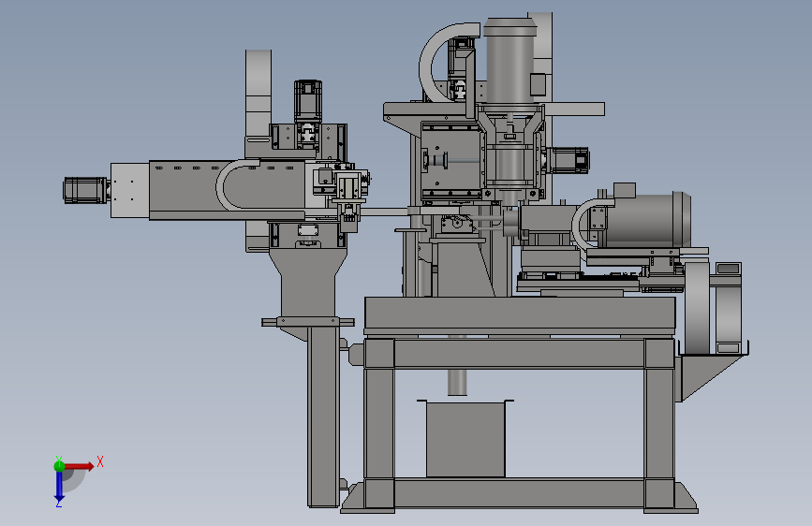Viewport: 812px width, 526px height.
Task: Click the green Y axis origin ball of the triad
Action: (59, 466)
